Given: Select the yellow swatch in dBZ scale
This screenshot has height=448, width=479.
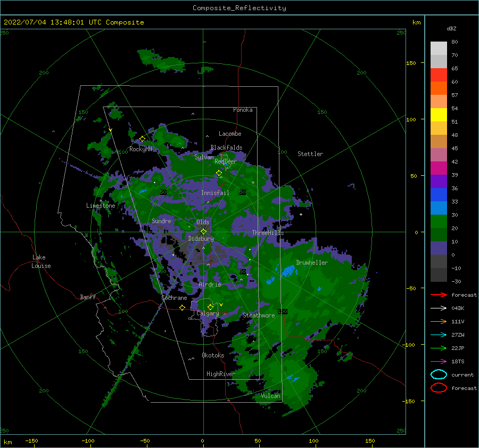Looking at the screenshot, I should click(439, 115).
